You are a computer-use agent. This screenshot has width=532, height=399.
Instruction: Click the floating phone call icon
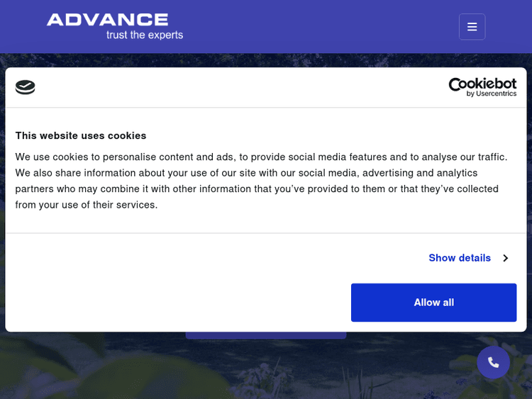tap(493, 362)
